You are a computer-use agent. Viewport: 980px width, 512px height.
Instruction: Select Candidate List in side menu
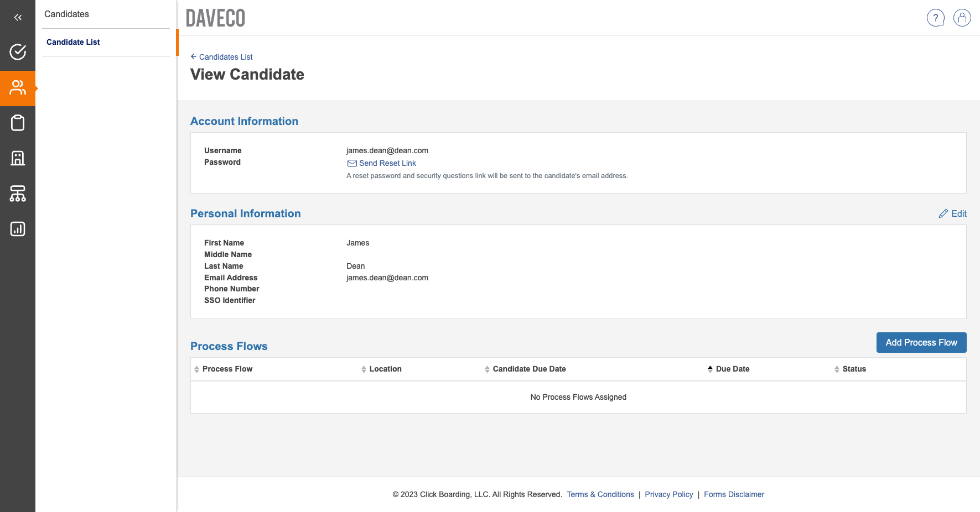tap(73, 42)
